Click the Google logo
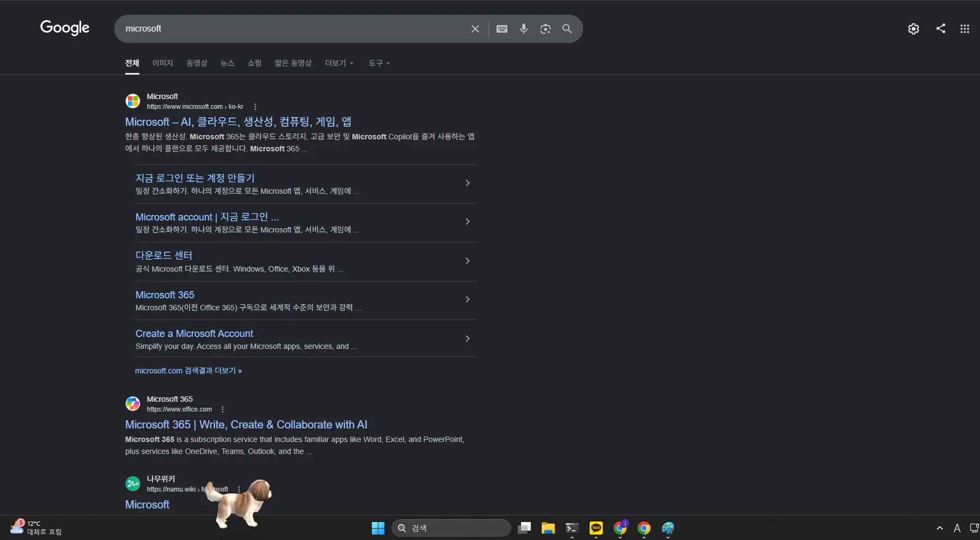Viewport: 980px width, 540px height. point(65,28)
